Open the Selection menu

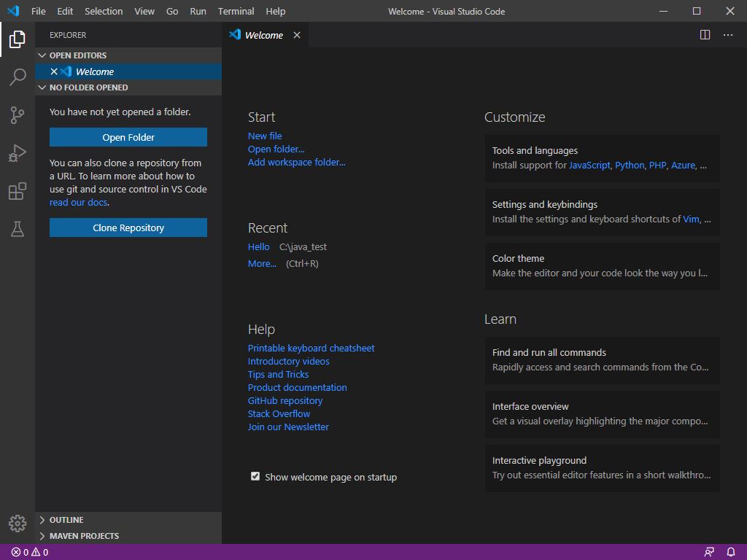[x=104, y=11]
